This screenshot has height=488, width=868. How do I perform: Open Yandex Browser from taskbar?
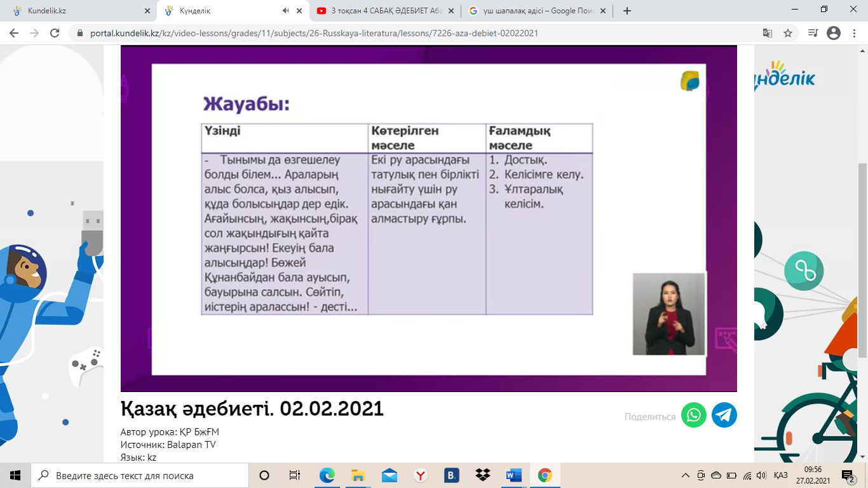[x=420, y=475]
